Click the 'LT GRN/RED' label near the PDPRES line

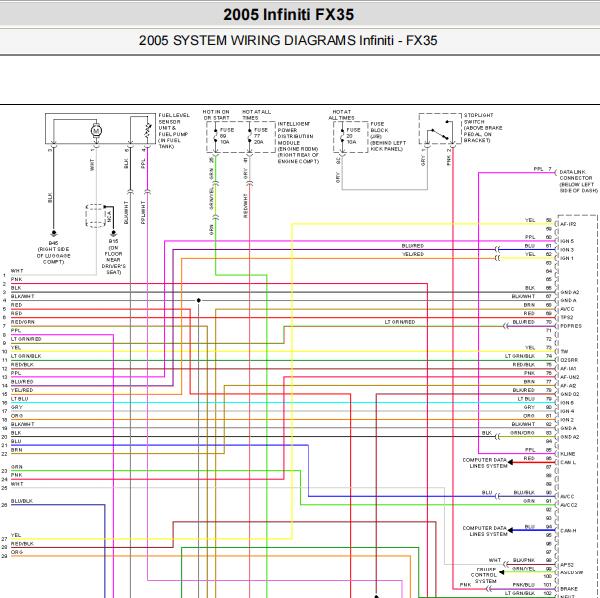click(400, 322)
